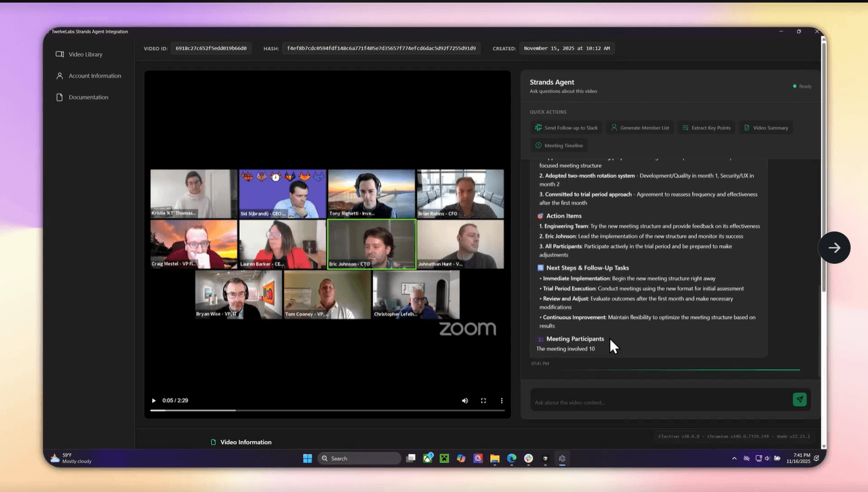This screenshot has height=492, width=868.
Task: Click Bryan Wise video tile
Action: 239,295
